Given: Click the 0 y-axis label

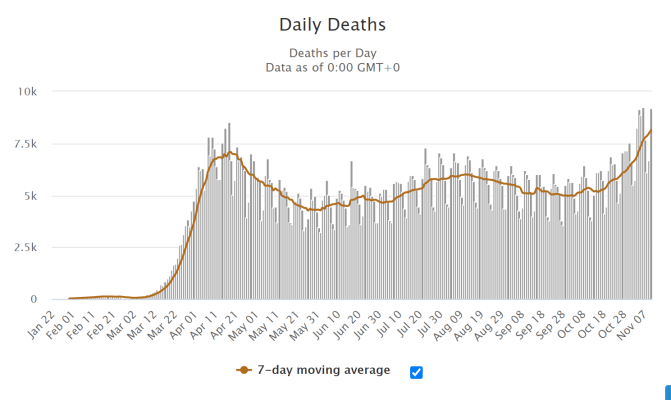Looking at the screenshot, I should (x=35, y=299).
